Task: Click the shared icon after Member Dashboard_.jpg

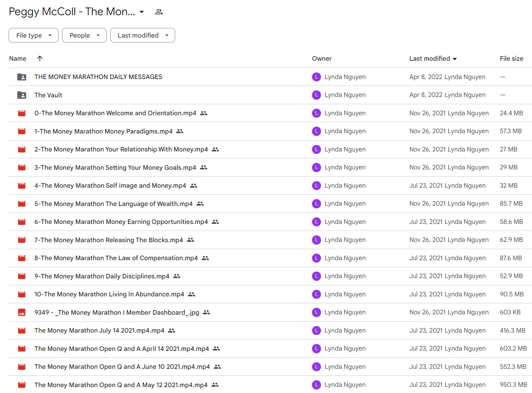Action: pyautogui.click(x=207, y=312)
